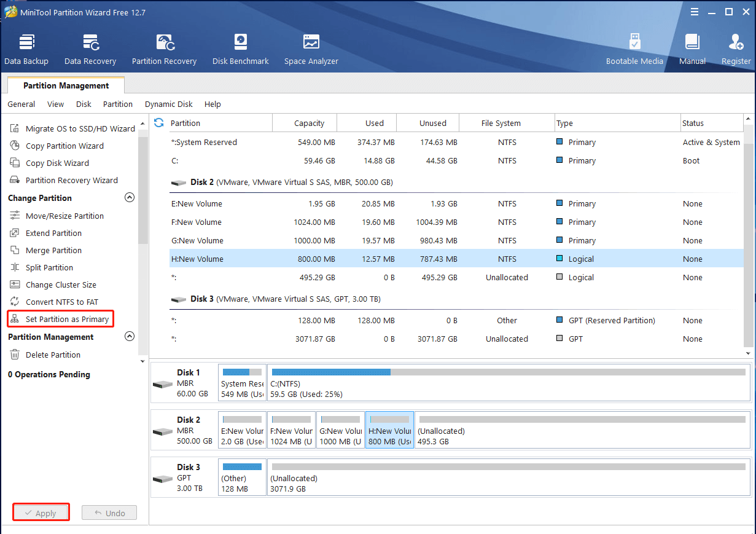Select the C: partition row
This screenshot has width=756, height=534.
coord(455,160)
